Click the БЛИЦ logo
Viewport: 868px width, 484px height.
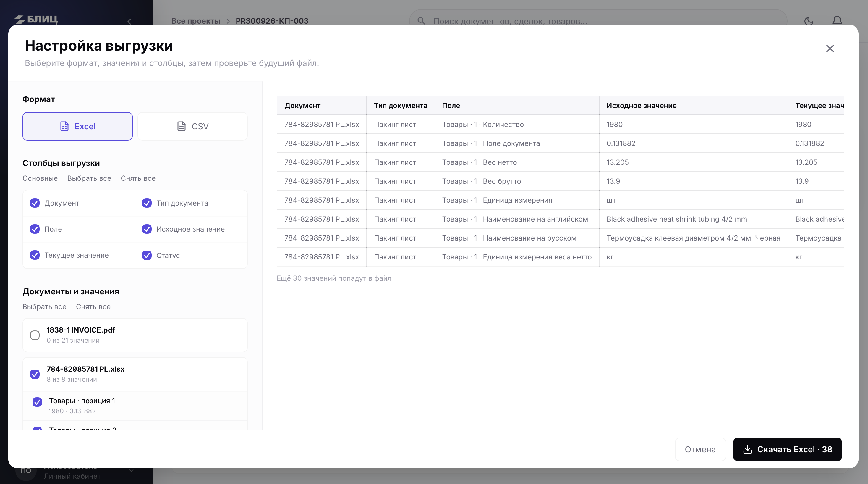point(36,20)
